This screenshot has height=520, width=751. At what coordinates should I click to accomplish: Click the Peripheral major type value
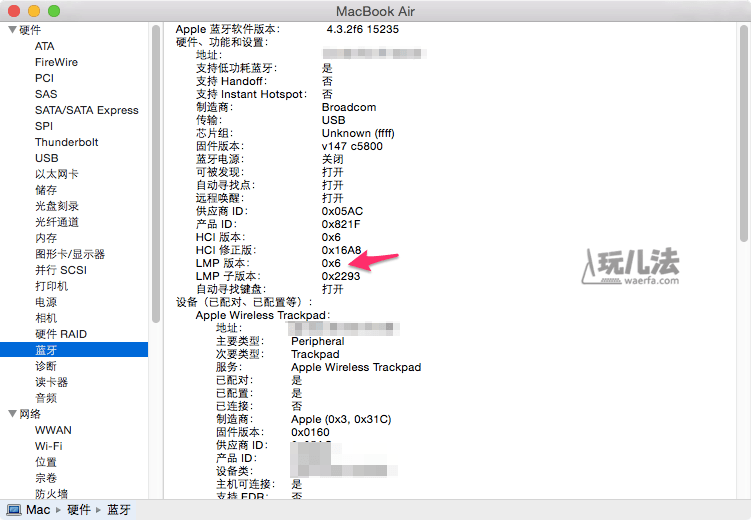click(318, 341)
